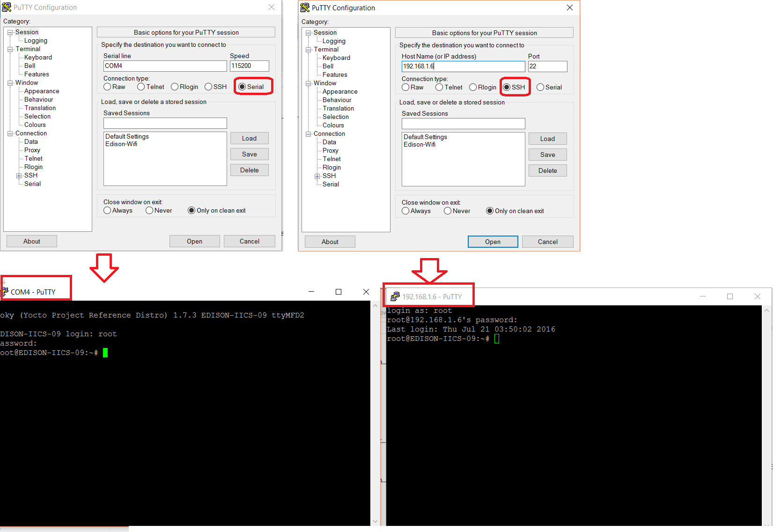Set close window to Never in right dialog
This screenshot has width=781, height=532.
(x=448, y=211)
